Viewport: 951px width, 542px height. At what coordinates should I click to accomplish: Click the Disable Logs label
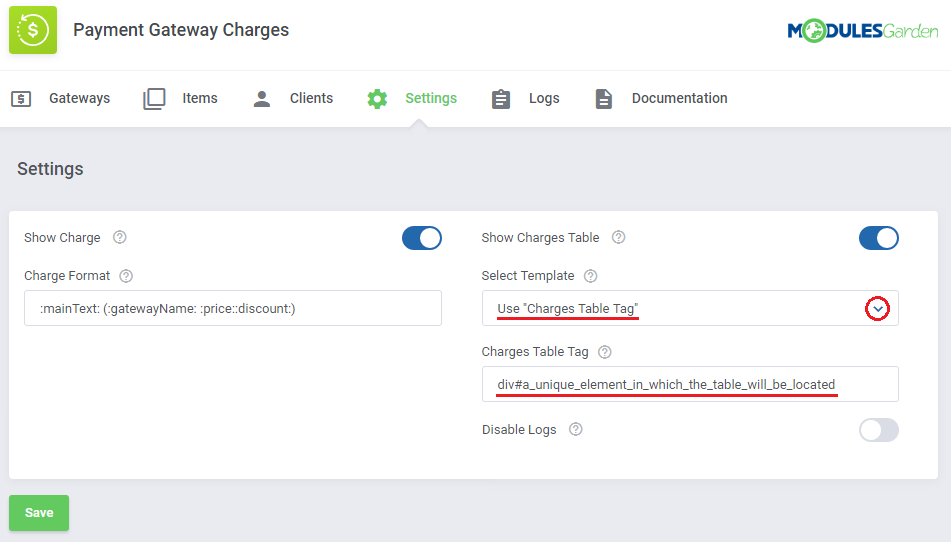click(519, 429)
